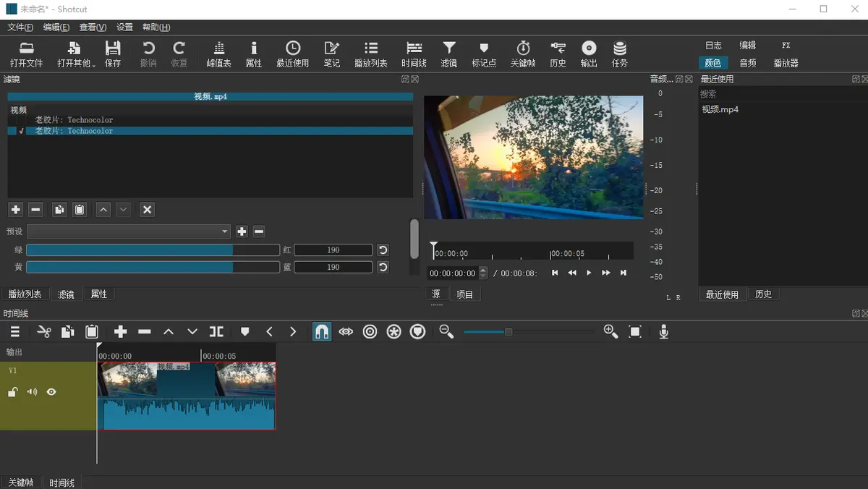This screenshot has height=489, width=868.
Task: Open the timeline hamburger menu
Action: point(15,331)
